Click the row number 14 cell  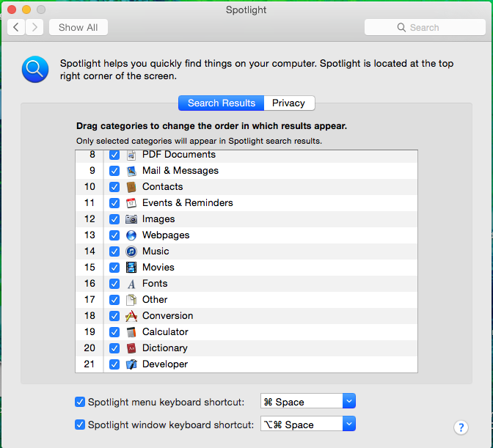[90, 251]
